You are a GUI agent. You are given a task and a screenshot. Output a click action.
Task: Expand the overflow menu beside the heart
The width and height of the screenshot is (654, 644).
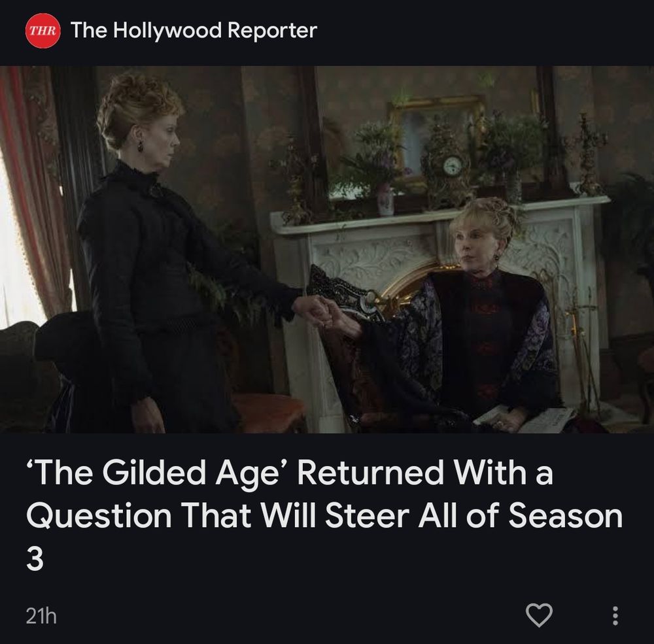click(x=615, y=616)
